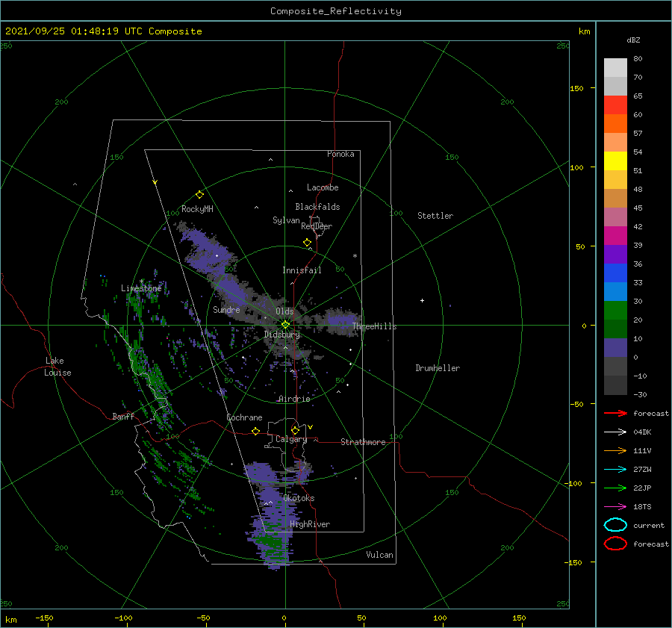Click the cyan 27ZW arrow in legend
Image resolution: width=672 pixels, height=628 pixels.
[615, 469]
